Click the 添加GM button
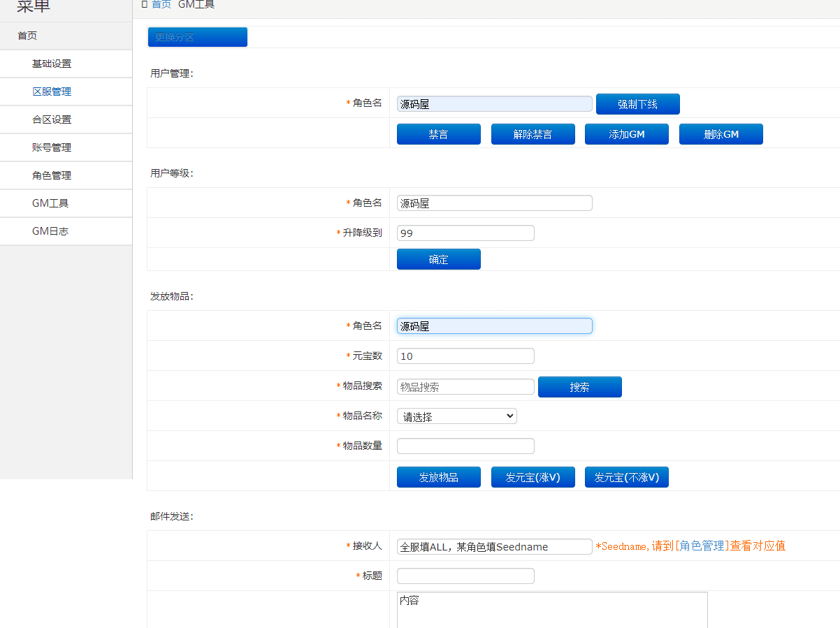Screen dimensions: 840x628 pos(626,133)
